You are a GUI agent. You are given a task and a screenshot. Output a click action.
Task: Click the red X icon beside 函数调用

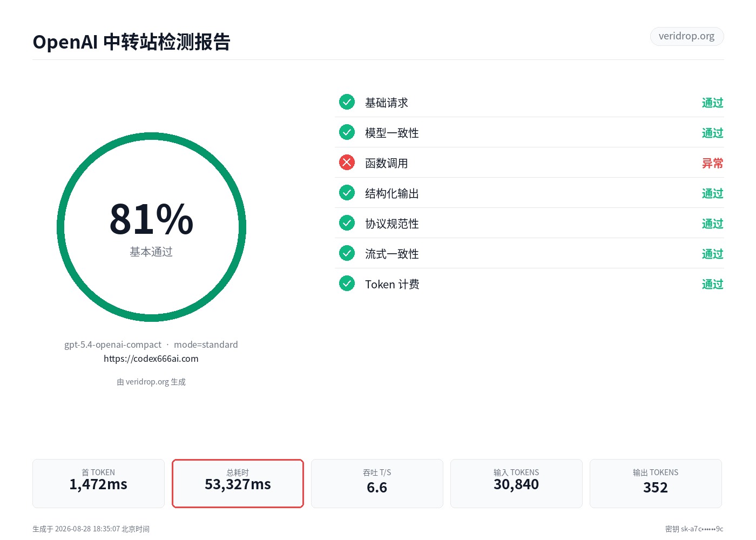point(347,163)
